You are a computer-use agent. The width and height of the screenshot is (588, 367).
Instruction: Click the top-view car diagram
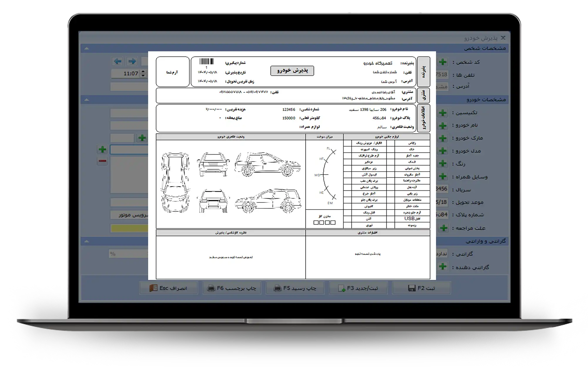click(175, 182)
